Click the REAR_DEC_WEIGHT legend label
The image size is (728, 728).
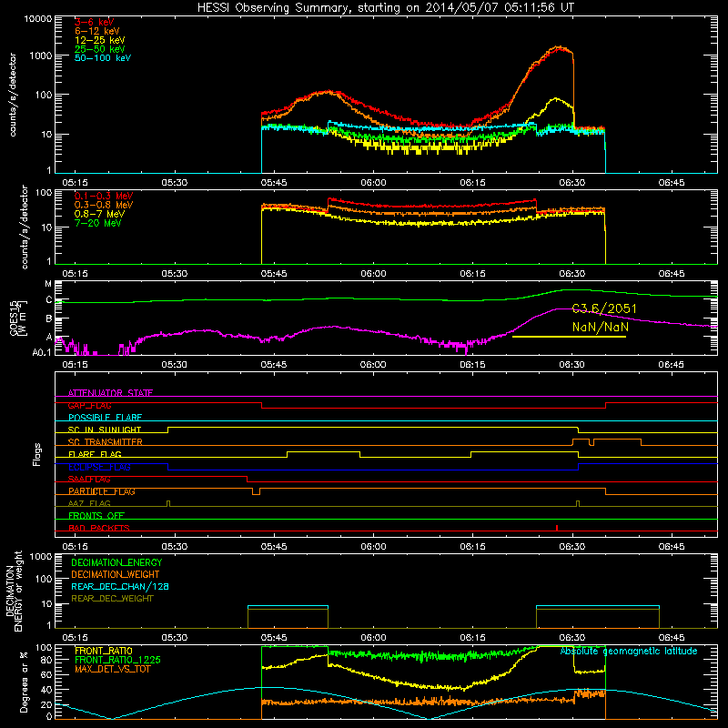point(112,599)
